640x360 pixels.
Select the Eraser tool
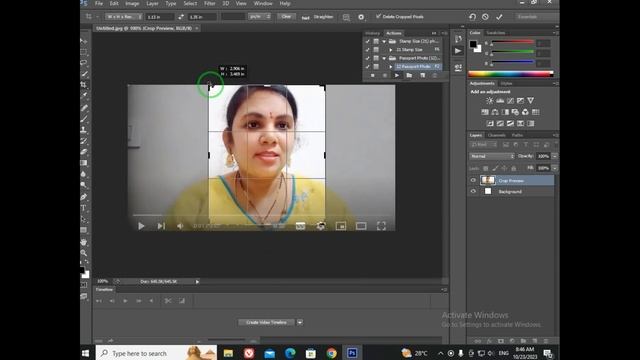84,152
